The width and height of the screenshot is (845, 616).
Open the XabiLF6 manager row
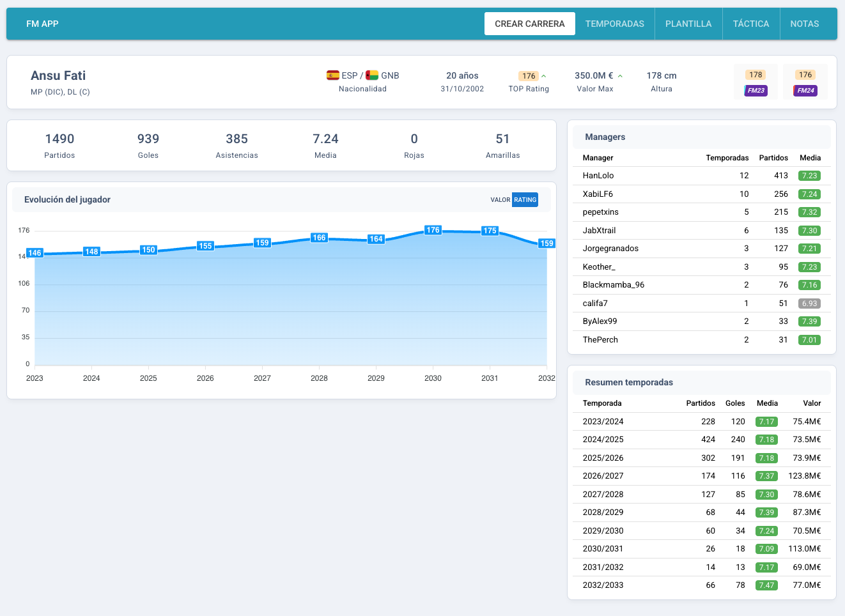tap(702, 194)
